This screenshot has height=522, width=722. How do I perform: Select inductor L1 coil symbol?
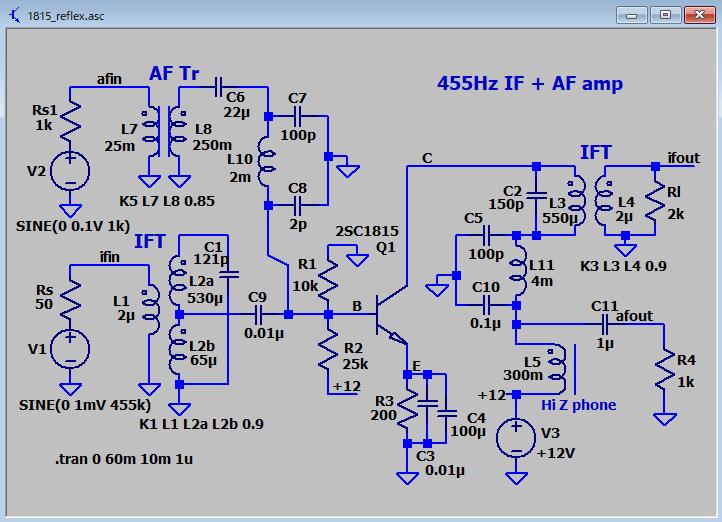point(151,309)
